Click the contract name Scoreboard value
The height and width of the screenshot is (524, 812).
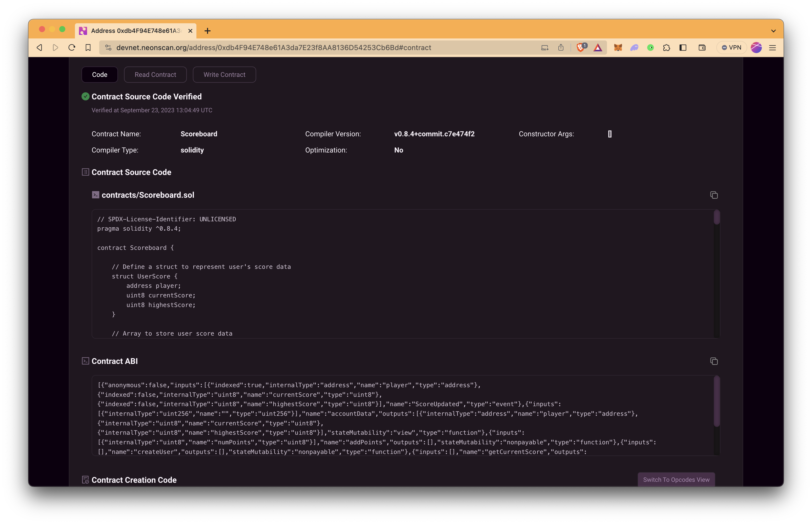coord(199,134)
